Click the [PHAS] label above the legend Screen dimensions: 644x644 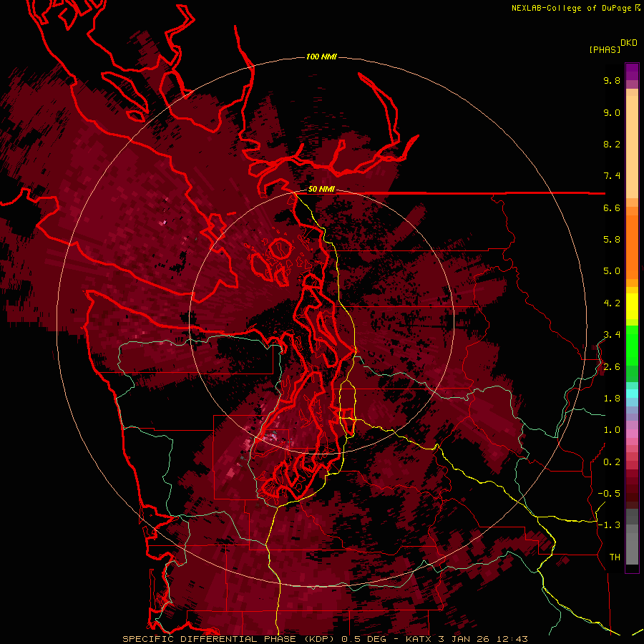point(605,49)
